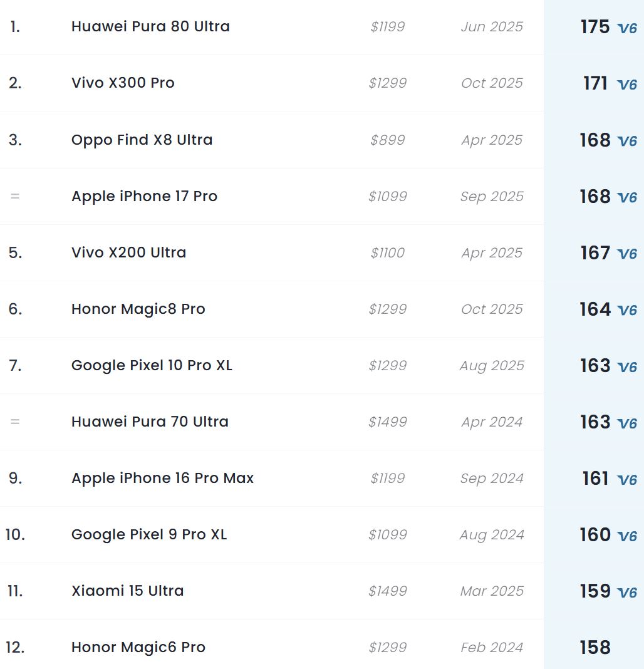This screenshot has height=669, width=644.
Task: Click the V6 badge for Google Pixel 10 Pro XL
Action: [x=626, y=366]
